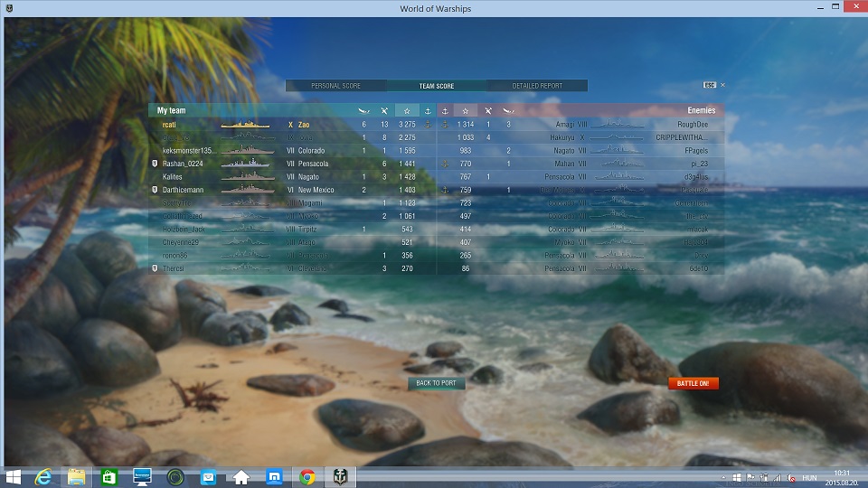Click the 2 275 XP score value

point(407,137)
